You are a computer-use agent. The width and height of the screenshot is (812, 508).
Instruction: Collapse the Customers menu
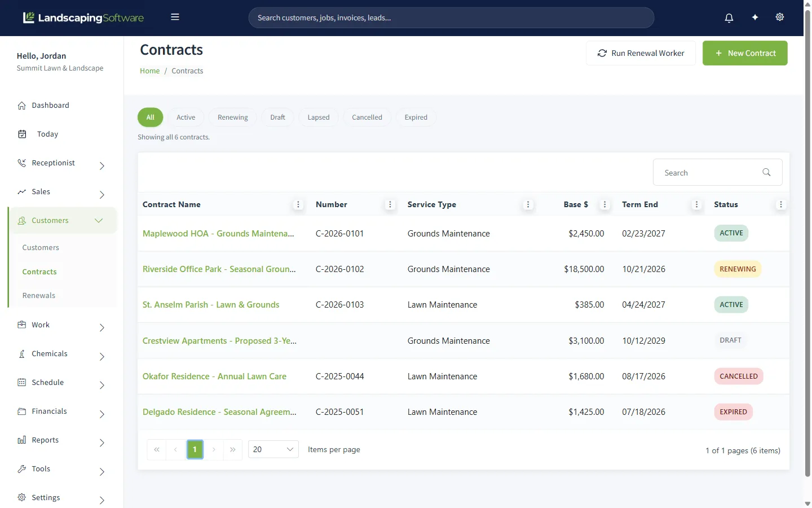click(x=62, y=221)
